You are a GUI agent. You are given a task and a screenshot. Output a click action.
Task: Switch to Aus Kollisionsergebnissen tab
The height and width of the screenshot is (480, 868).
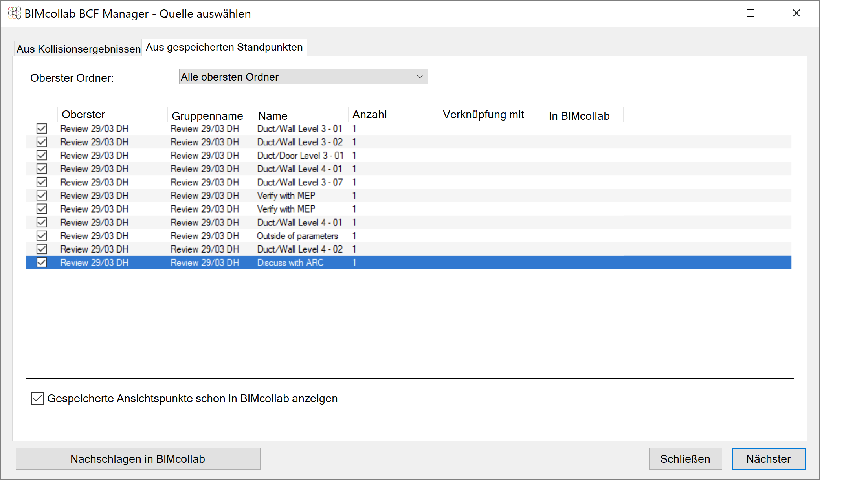(78, 49)
